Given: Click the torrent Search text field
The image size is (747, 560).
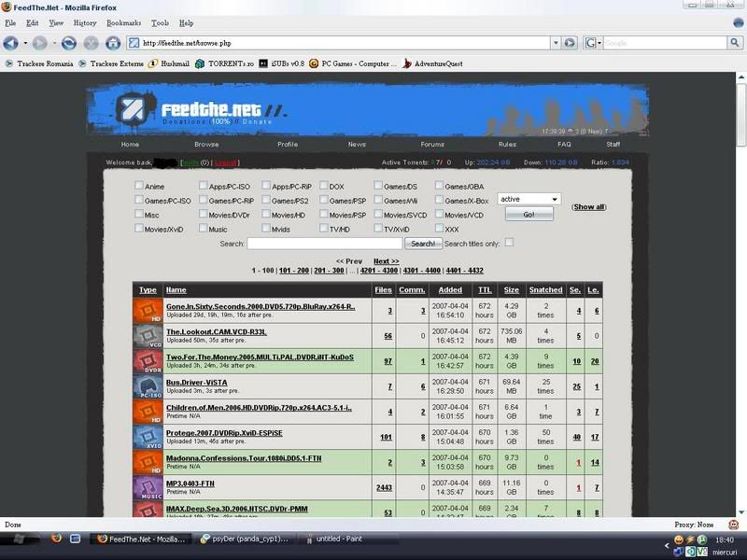Looking at the screenshot, I should pos(325,244).
